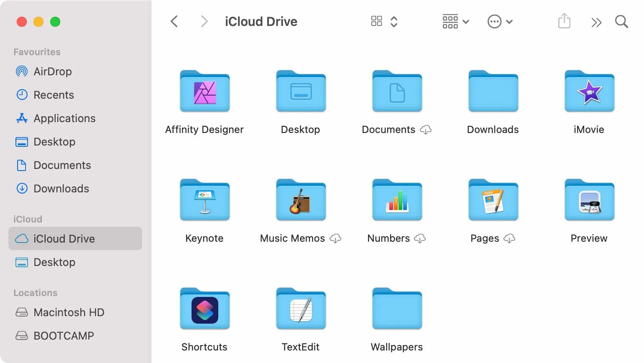Click the iCloud Drive window title
This screenshot has height=363, width=644.
click(x=261, y=21)
